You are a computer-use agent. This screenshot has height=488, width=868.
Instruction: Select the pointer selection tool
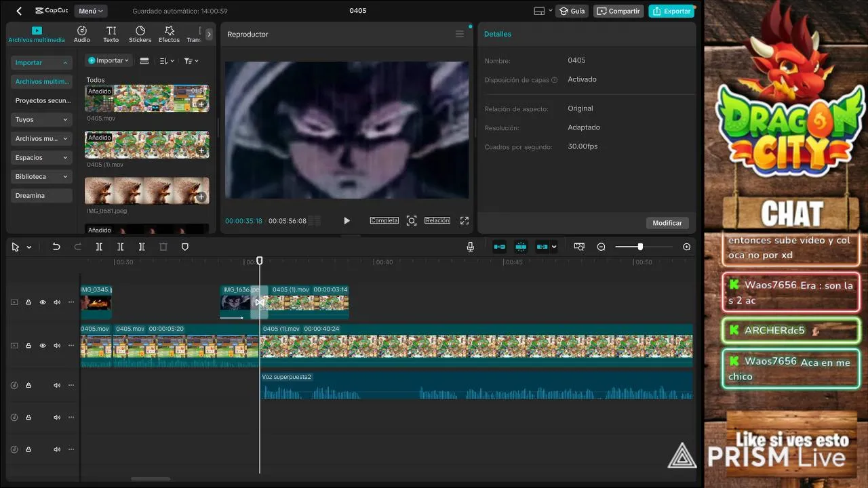click(16, 247)
